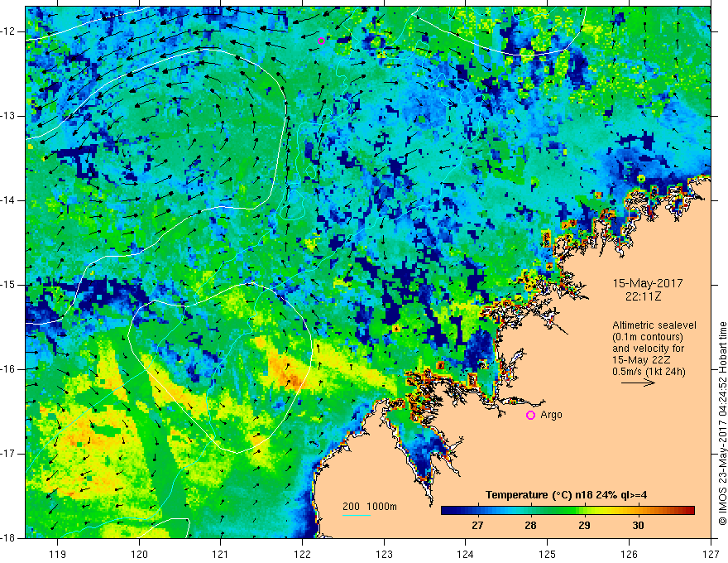Click the Temperature (°C) n18 title
Image resolution: width=728 pixels, height=563 pixels.
(x=566, y=495)
